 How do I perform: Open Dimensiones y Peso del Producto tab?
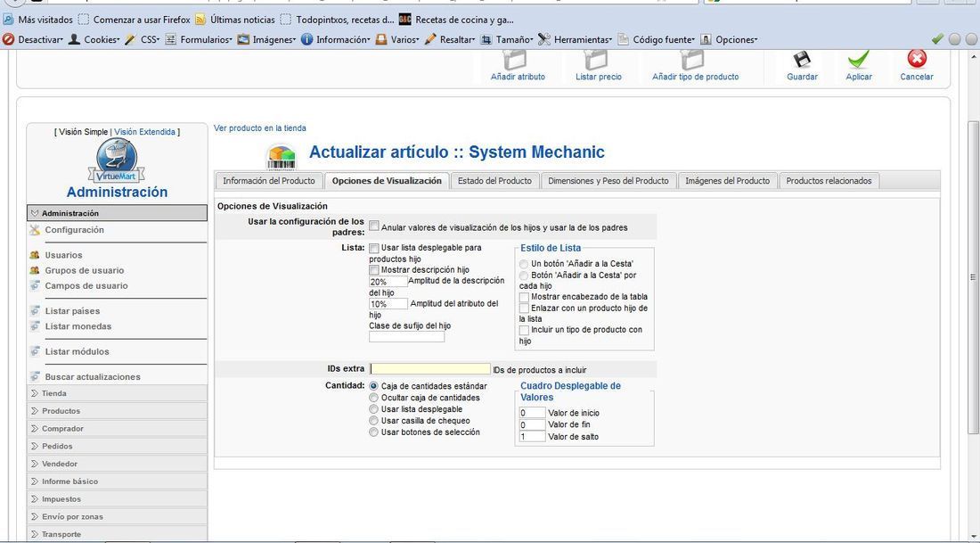coord(608,181)
